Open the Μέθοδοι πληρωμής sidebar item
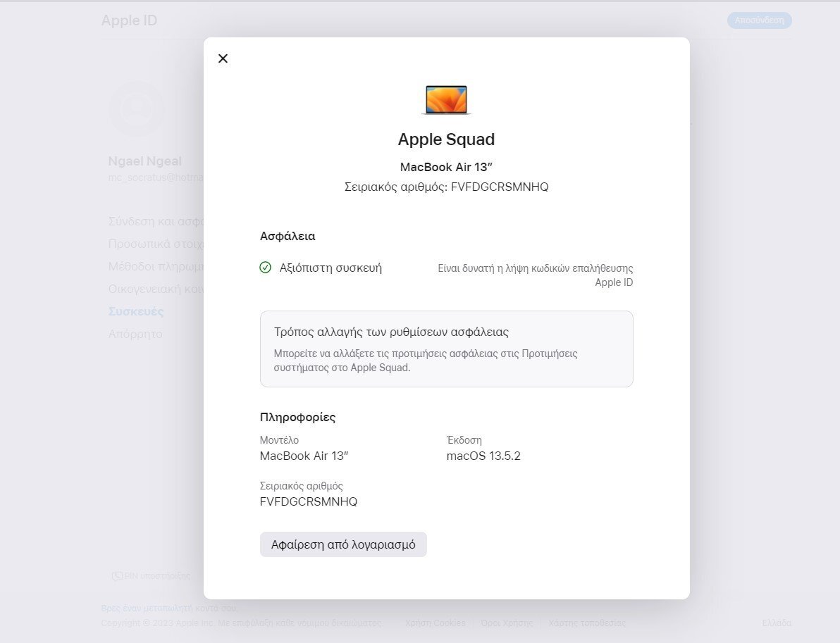This screenshot has width=840, height=643. coord(156,267)
